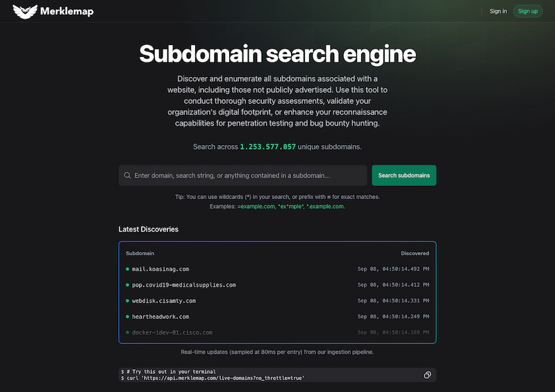Try the =example.com example link
This screenshot has height=392, width=555.
(256, 207)
